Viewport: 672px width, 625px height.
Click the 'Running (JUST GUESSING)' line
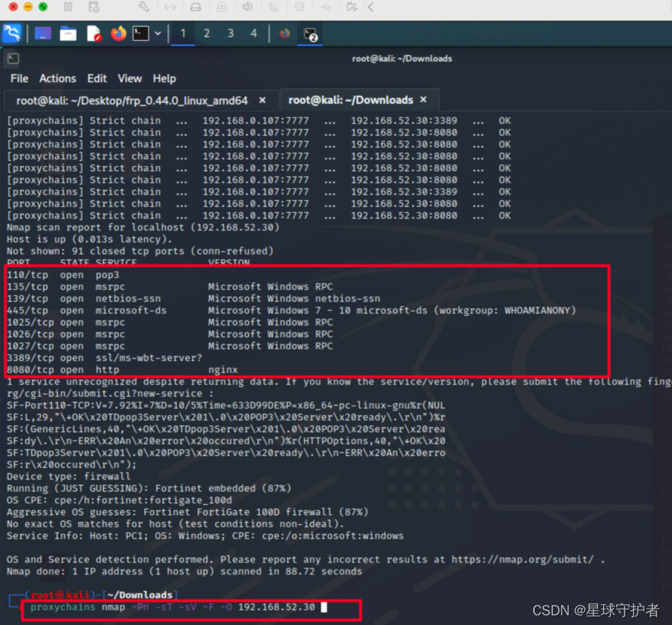pos(148,489)
